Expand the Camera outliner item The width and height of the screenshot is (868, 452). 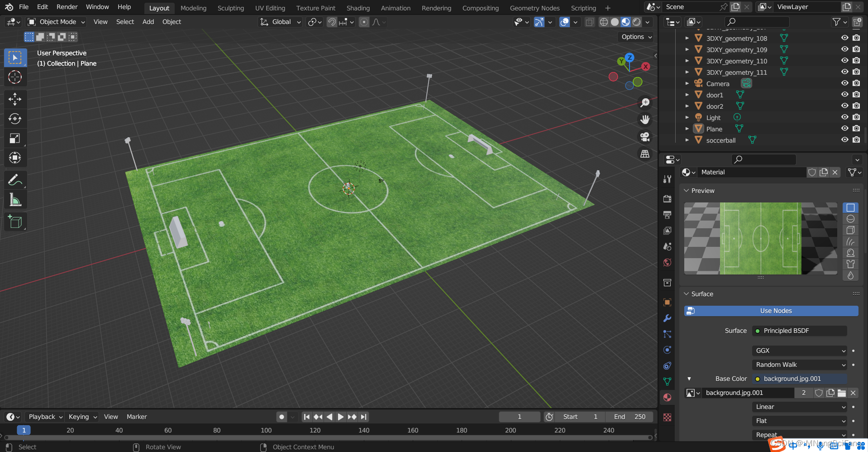click(687, 83)
